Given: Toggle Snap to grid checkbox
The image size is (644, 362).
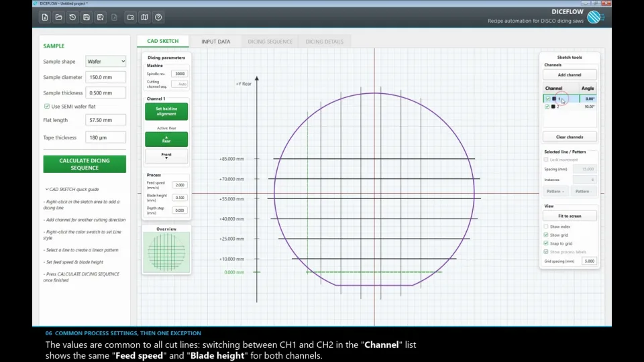Looking at the screenshot, I should pyautogui.click(x=546, y=243).
